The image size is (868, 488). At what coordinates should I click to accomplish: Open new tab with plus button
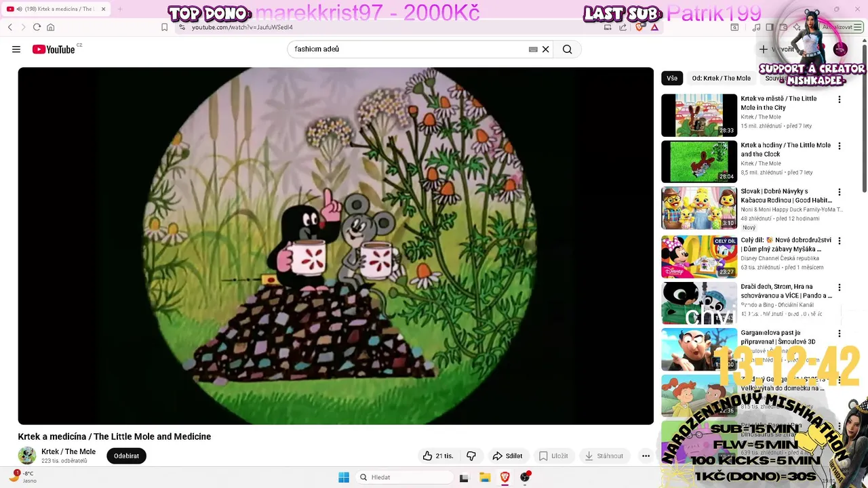pos(120,9)
